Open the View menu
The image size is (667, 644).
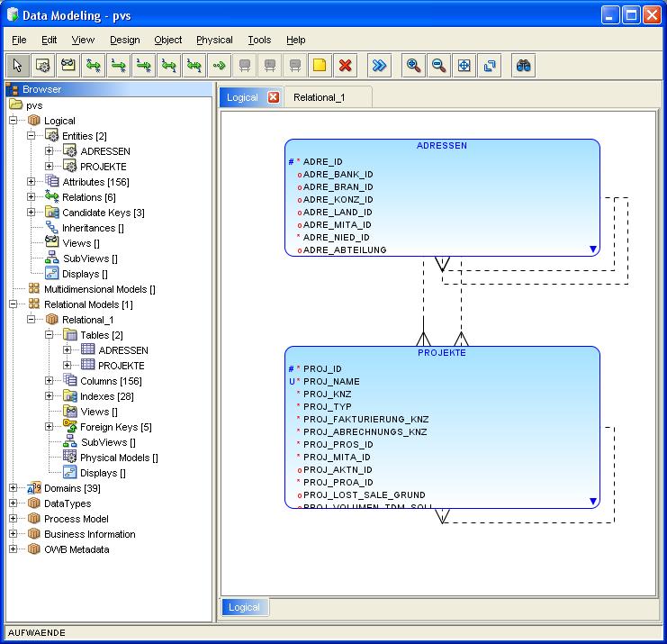click(83, 40)
